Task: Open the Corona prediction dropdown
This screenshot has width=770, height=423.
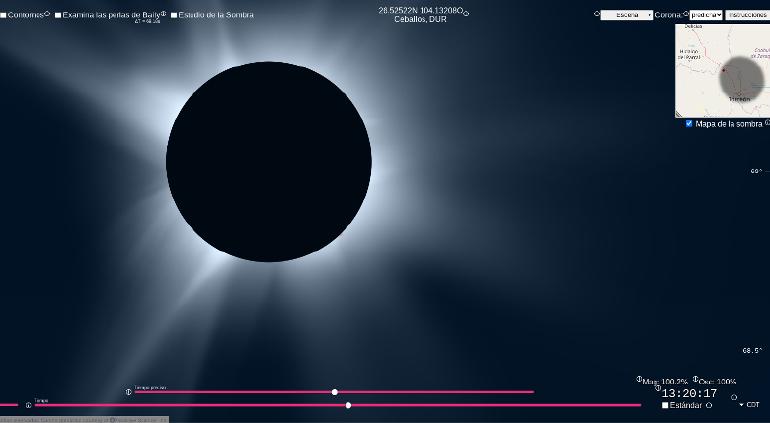Action: click(x=706, y=15)
